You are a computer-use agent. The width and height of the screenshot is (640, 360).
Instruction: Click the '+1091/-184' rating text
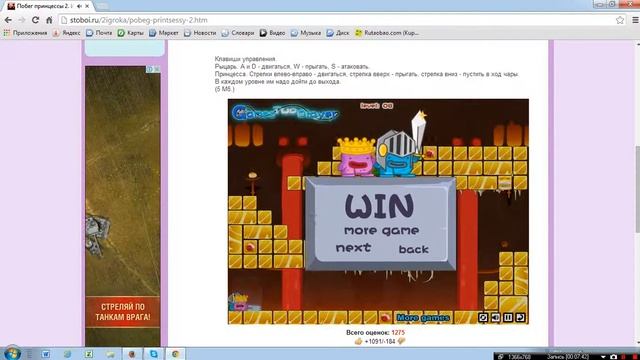point(380,341)
